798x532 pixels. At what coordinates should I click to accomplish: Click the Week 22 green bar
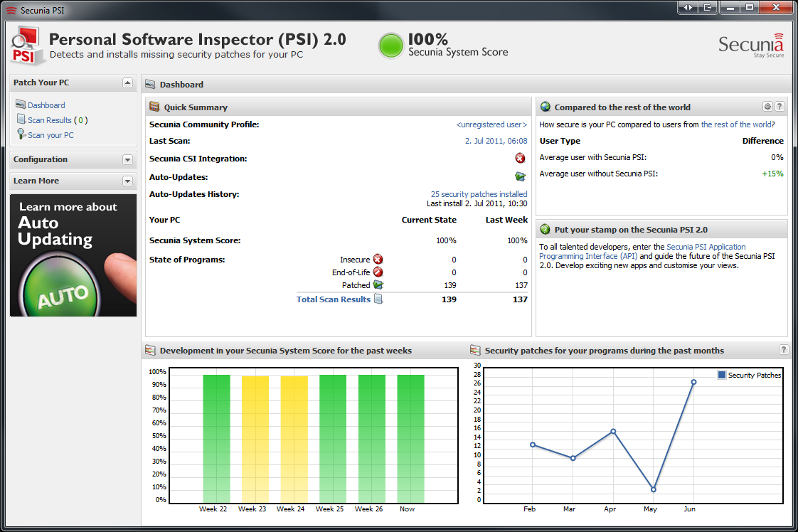point(216,439)
